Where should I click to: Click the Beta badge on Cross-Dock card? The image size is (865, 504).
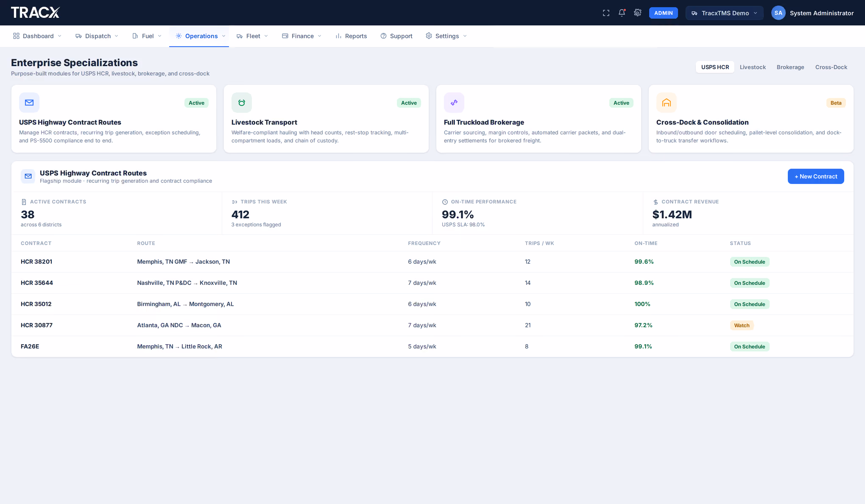pyautogui.click(x=836, y=103)
